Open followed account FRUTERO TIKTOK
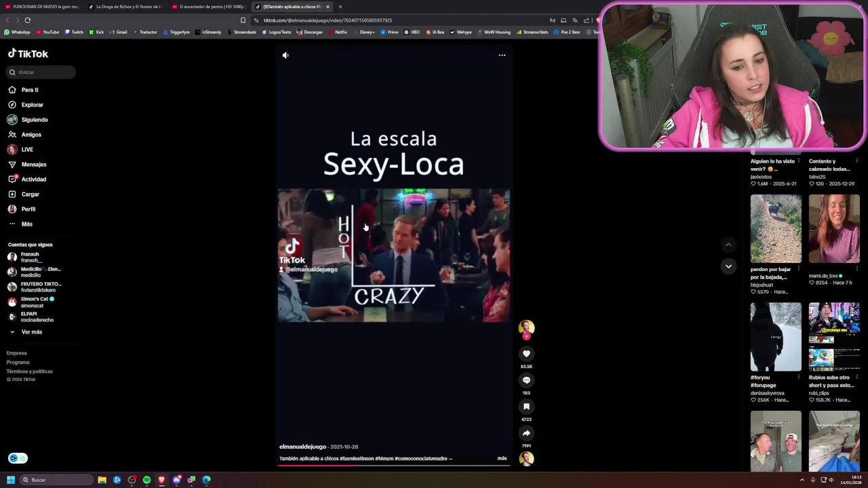The image size is (868, 488). pos(34,287)
